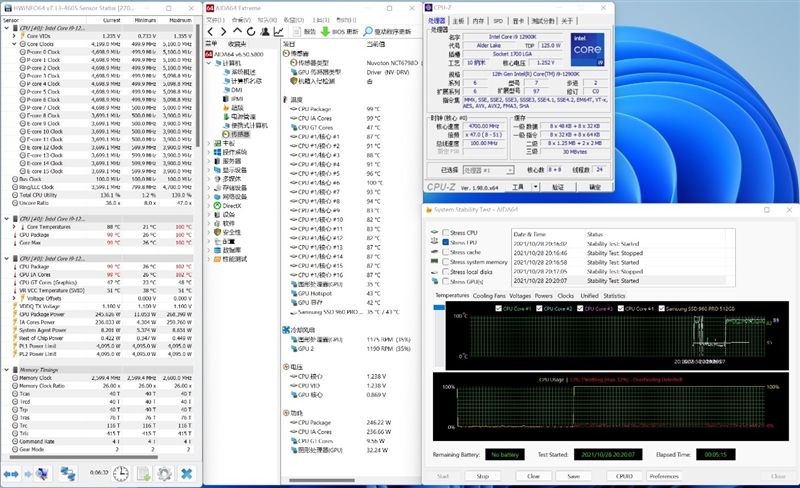Image resolution: width=800 pixels, height=488 pixels.
Task: Click HWiNFO log file icon
Action: pos(143,474)
